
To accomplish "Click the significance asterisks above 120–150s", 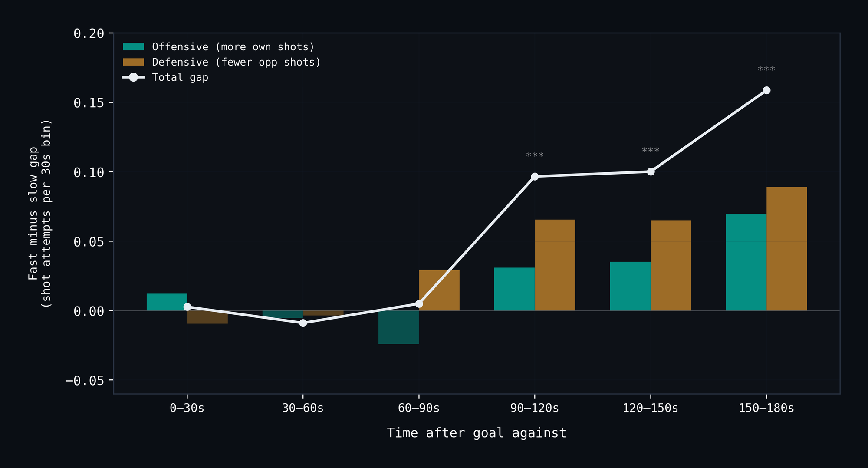I will pyautogui.click(x=651, y=151).
